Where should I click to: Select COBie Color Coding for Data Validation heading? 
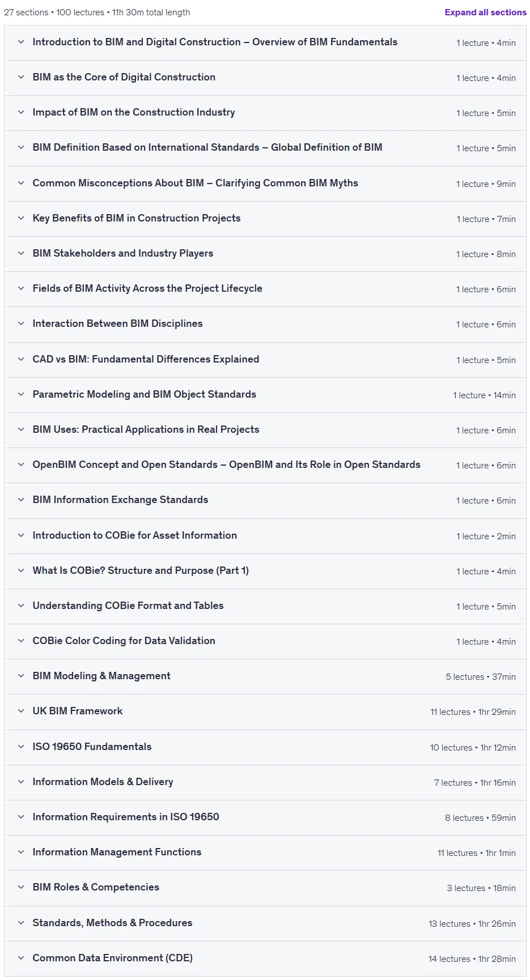point(124,641)
